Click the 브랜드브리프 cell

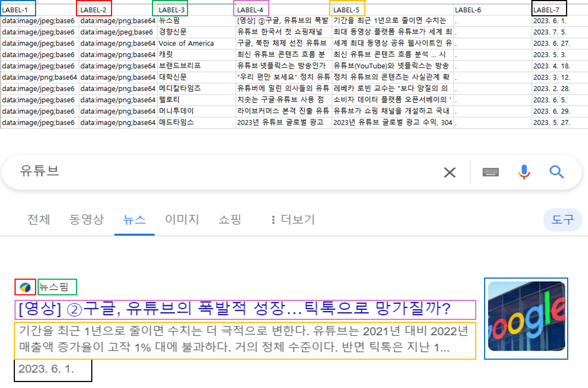coord(196,66)
